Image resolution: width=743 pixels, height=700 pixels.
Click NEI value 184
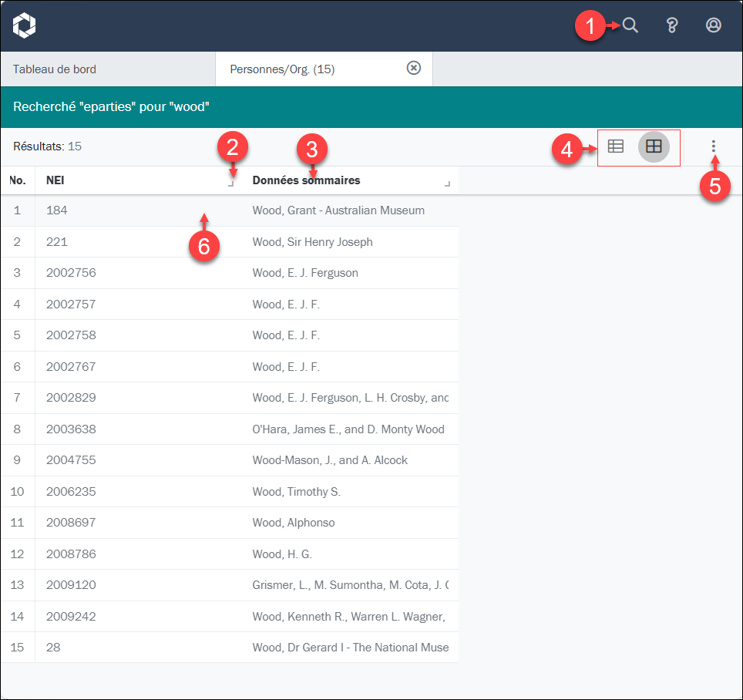point(57,210)
